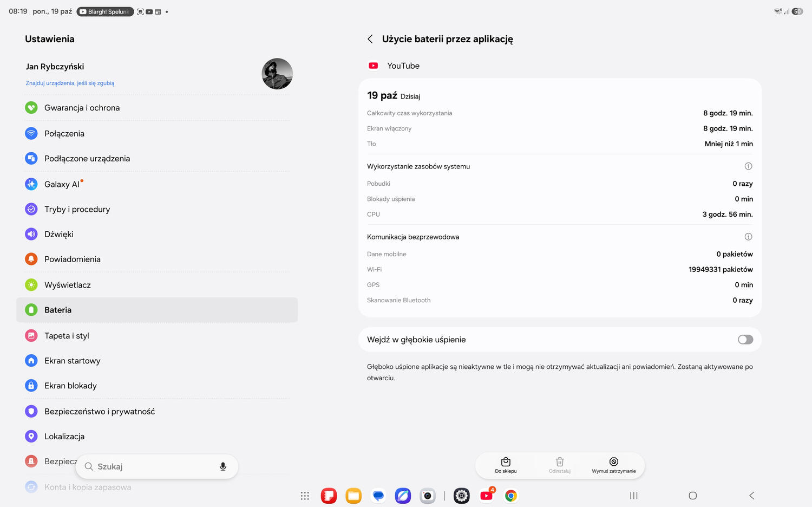Open Tapeta i styl icon
The image size is (812, 507).
point(31,336)
